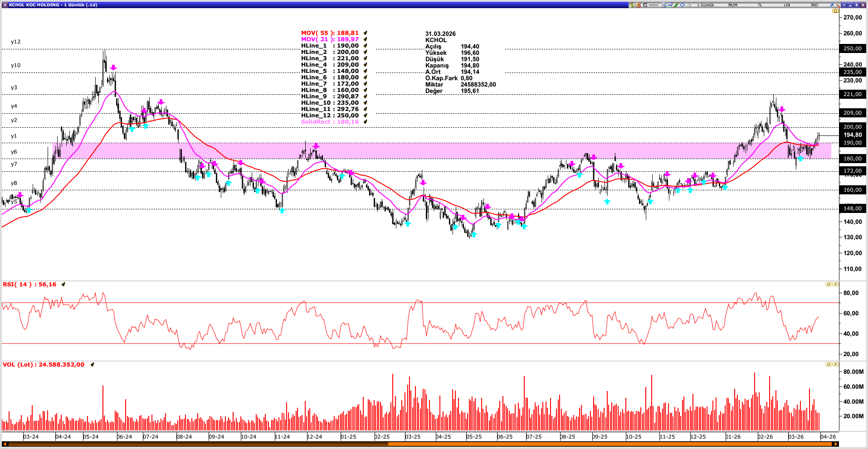
Task: Click the right arrow of the horizontal scrollbar
Action: (x=835, y=444)
